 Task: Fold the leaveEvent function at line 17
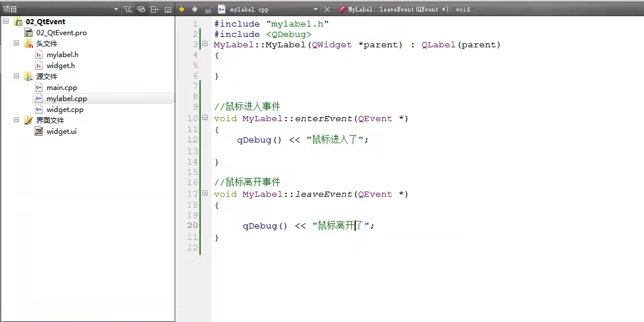[x=205, y=193]
